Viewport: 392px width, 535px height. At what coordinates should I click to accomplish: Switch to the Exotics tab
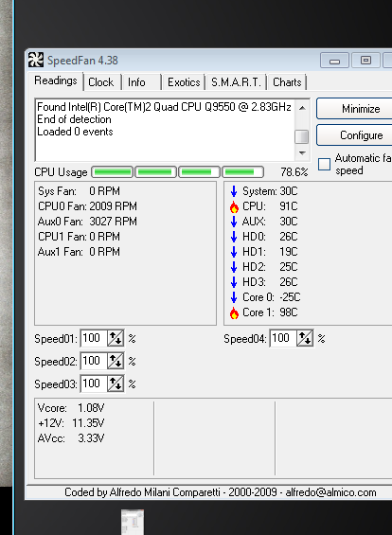pyautogui.click(x=184, y=82)
